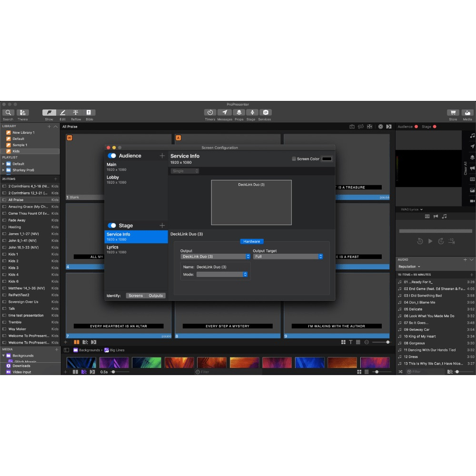
Task: Select the Lyrics stage screen
Action: tap(136, 249)
